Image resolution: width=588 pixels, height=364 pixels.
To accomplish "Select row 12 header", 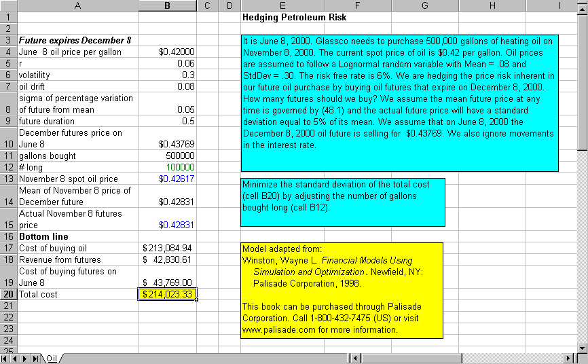I will coord(8,167).
